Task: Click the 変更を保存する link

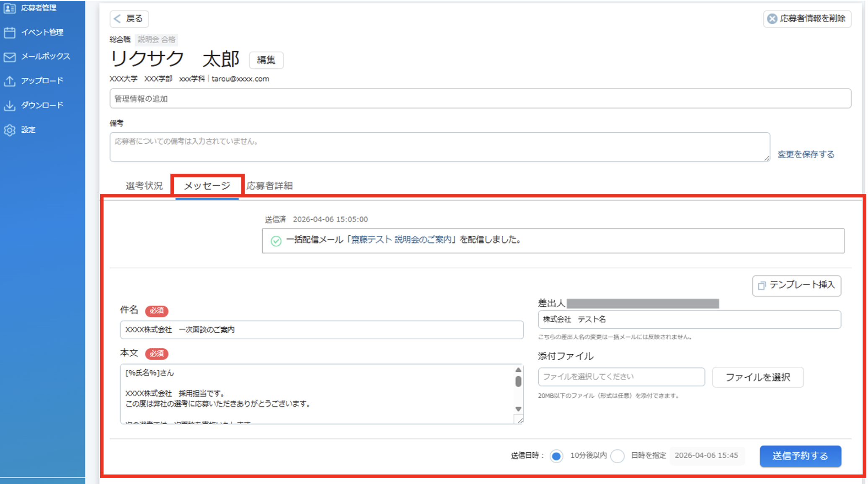Action: [806, 154]
